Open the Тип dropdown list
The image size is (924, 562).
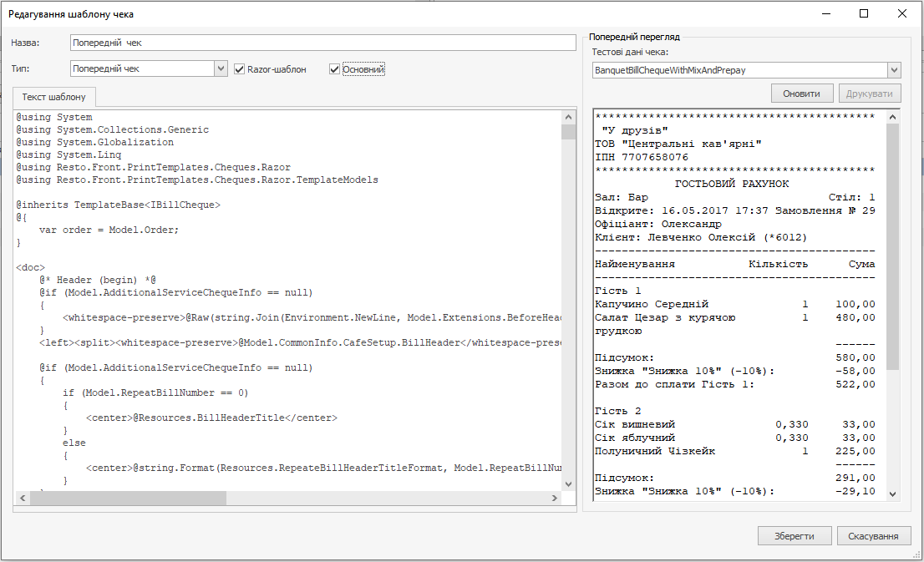click(x=221, y=69)
